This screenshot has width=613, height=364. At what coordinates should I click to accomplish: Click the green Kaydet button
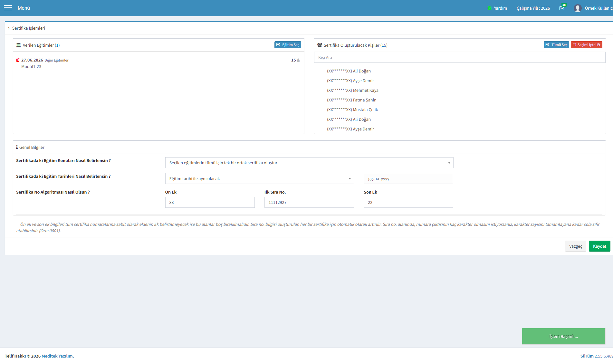point(599,246)
